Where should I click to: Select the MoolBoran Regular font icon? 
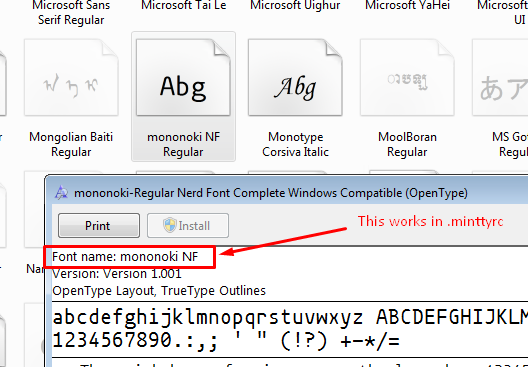tap(407, 77)
